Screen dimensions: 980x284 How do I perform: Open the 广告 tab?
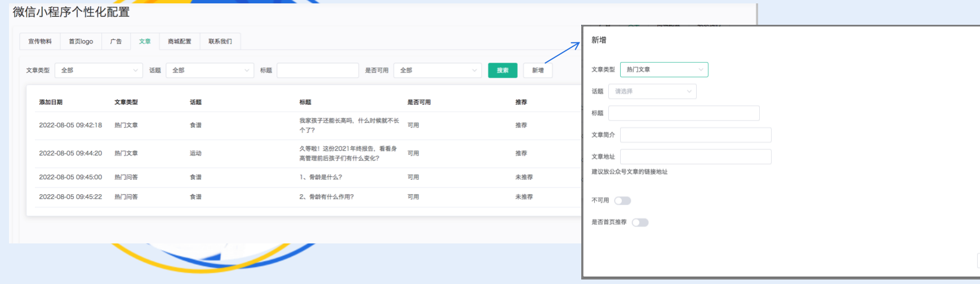(116, 42)
